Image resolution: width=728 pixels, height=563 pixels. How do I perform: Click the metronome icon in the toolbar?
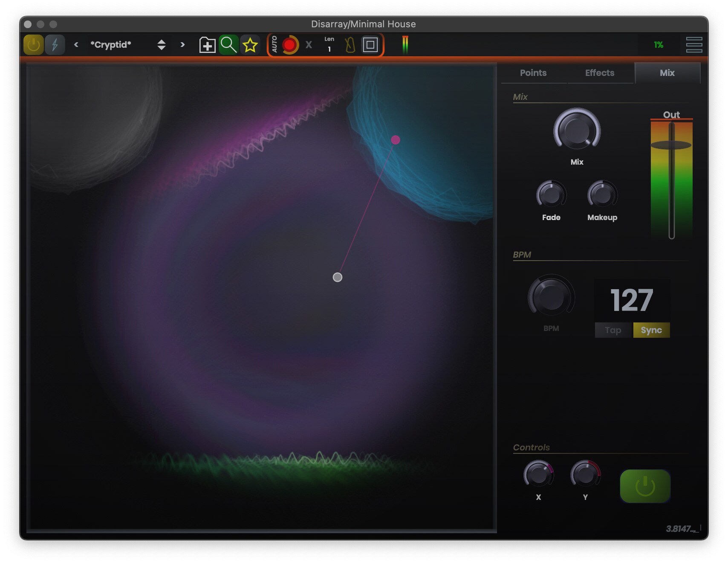[350, 44]
